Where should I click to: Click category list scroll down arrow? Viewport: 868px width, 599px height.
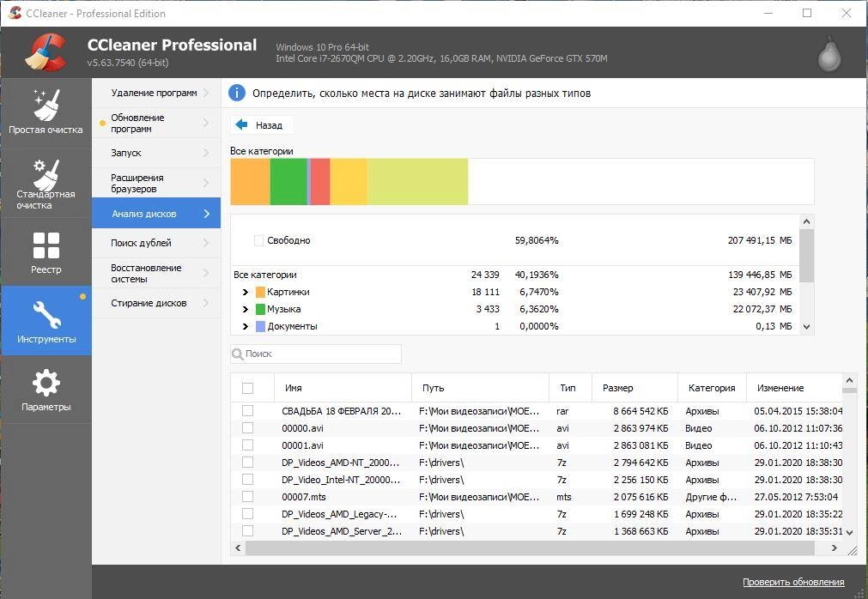tap(806, 327)
